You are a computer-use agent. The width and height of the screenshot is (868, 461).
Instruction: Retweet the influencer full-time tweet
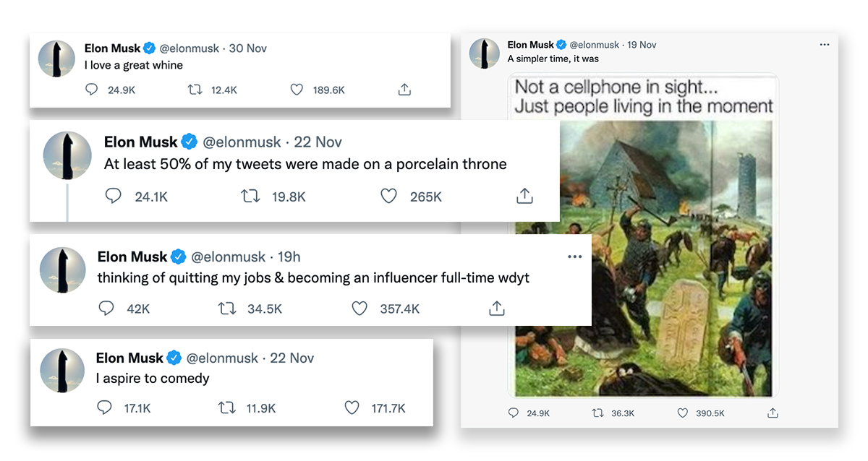[227, 309]
